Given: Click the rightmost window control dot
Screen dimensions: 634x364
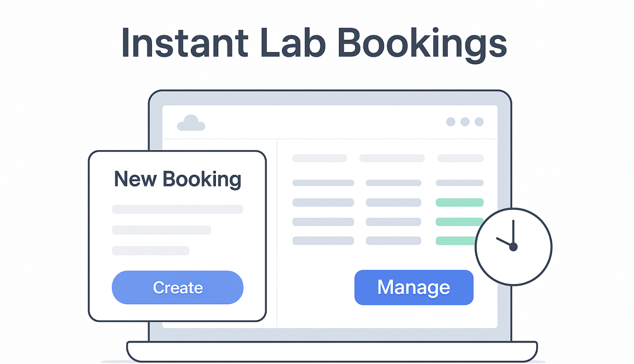Looking at the screenshot, I should [x=479, y=122].
